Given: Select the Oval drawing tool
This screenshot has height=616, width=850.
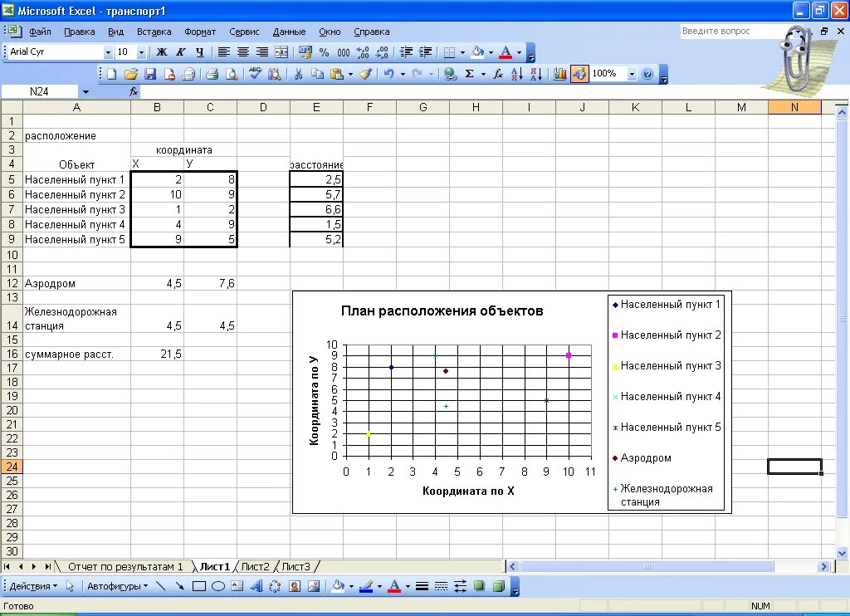Looking at the screenshot, I should (218, 585).
